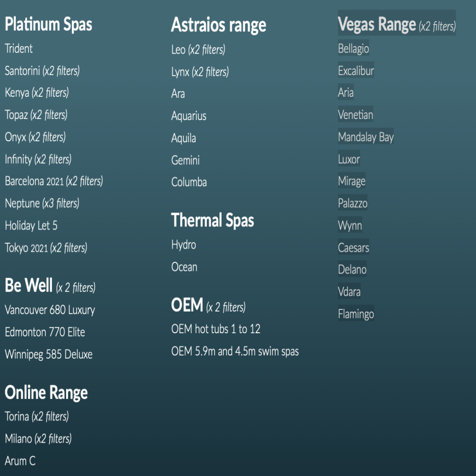Open the Venetian model link
The height and width of the screenshot is (476, 476).
[355, 115]
